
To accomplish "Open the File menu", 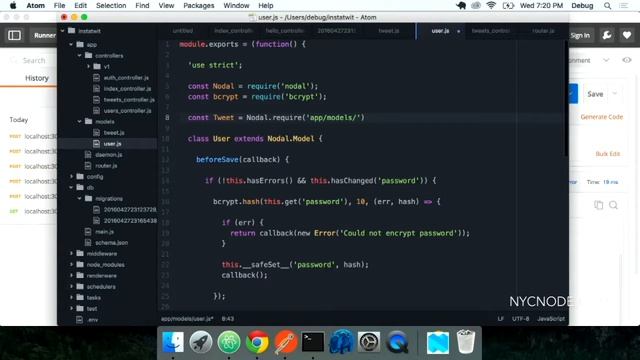I will [x=59, y=5].
